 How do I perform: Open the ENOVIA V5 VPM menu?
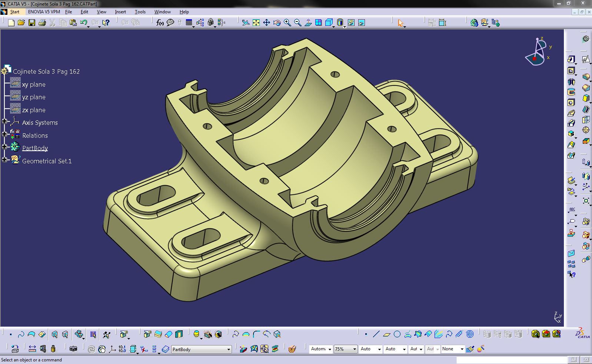(44, 12)
